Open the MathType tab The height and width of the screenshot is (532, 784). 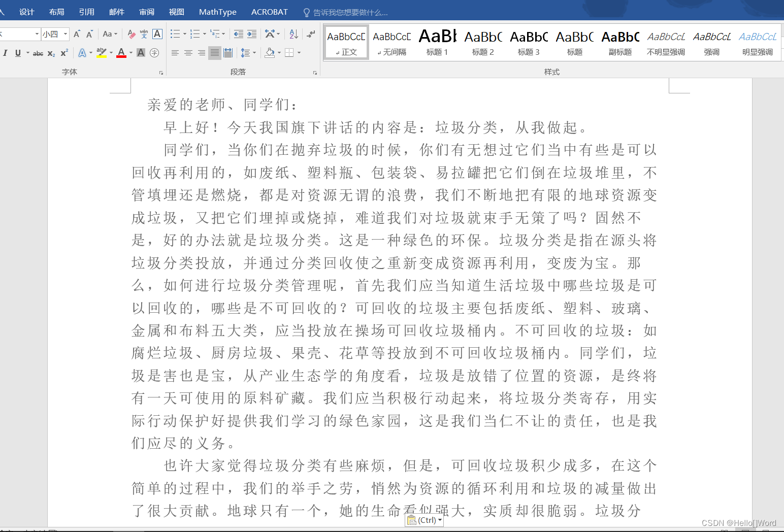pos(218,12)
